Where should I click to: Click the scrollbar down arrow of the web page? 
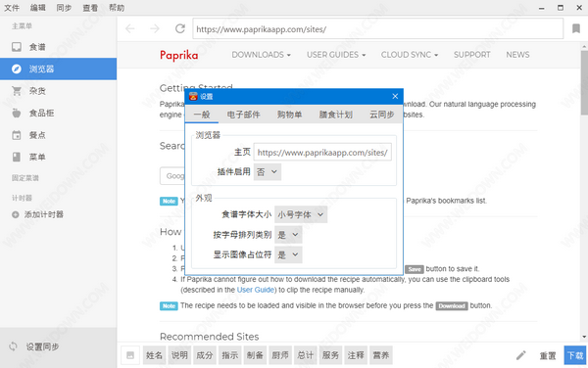click(x=584, y=337)
